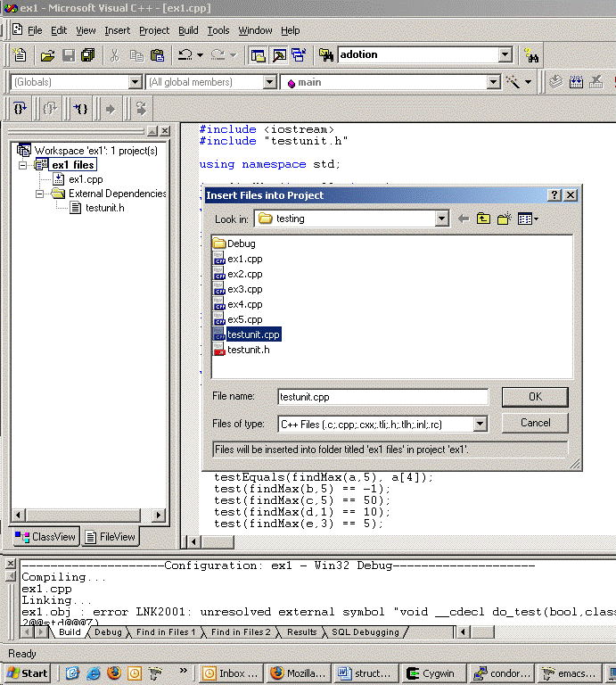This screenshot has width=616, height=685.
Task: Toggle the Output window icon
Action: [x=279, y=55]
